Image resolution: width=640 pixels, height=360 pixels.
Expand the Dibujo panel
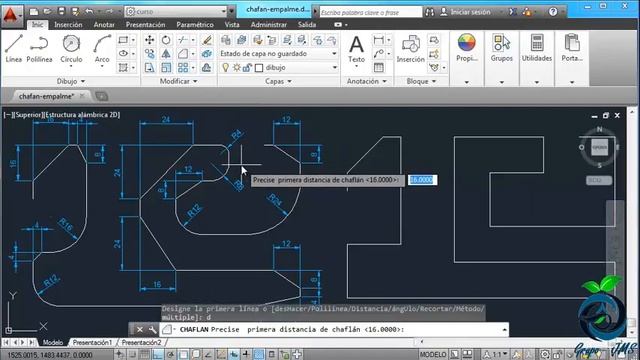click(71, 81)
